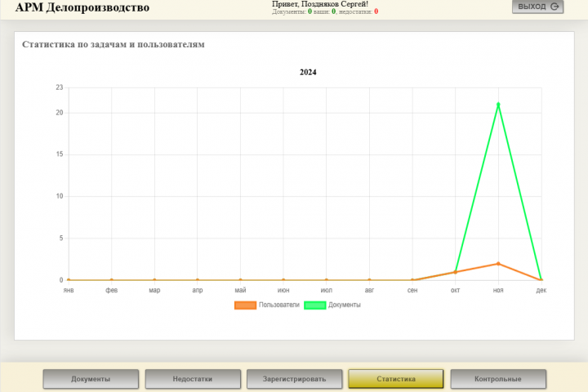This screenshot has height=392, width=588.
Task: Select the orange data point for ноя
Action: pyautogui.click(x=498, y=264)
